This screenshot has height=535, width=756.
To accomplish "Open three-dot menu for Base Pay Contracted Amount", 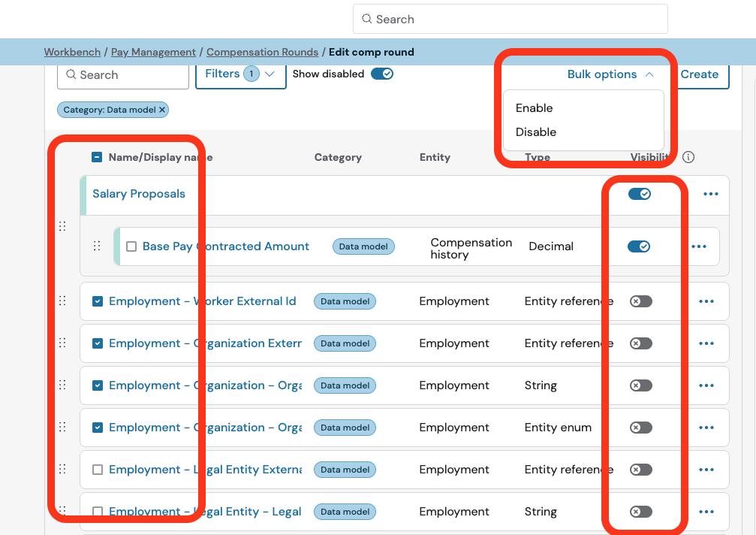I will (x=699, y=246).
